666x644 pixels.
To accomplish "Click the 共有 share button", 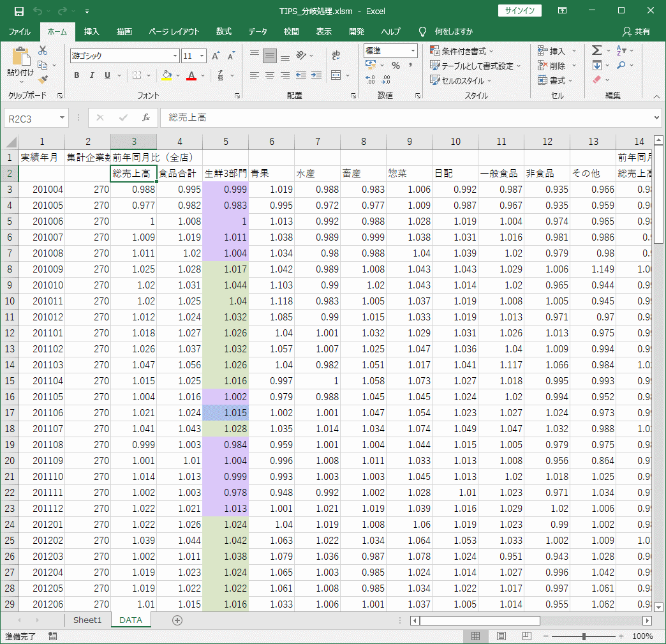I will click(636, 32).
